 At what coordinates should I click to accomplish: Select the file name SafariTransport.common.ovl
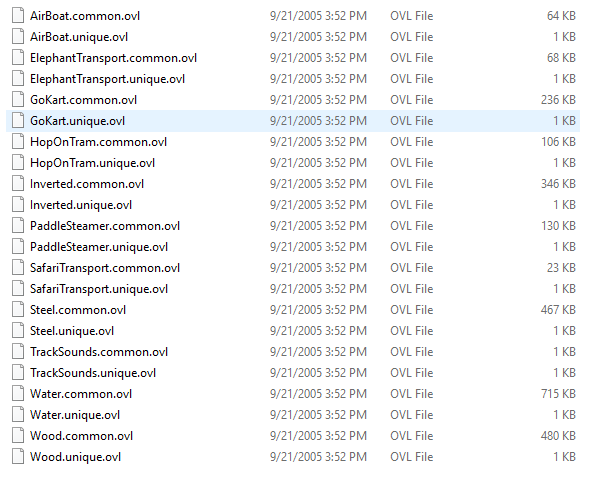tap(105, 268)
